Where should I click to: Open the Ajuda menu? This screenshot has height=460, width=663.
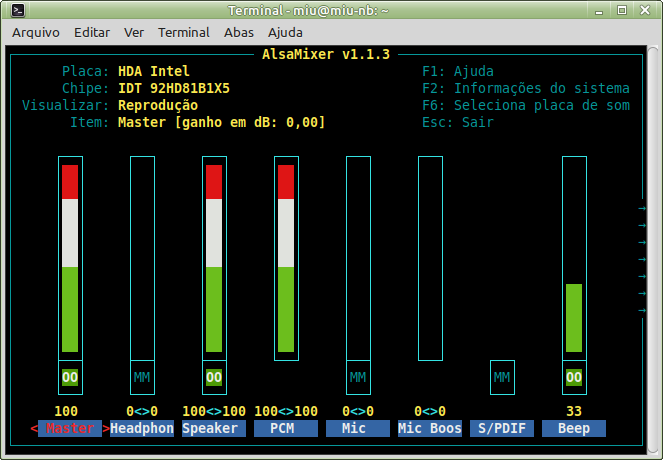pyautogui.click(x=285, y=33)
